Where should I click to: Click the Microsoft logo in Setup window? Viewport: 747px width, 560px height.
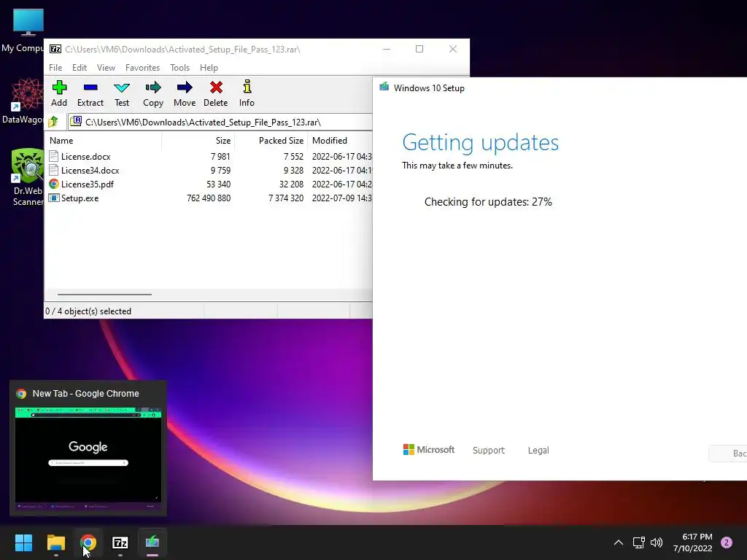coord(428,449)
